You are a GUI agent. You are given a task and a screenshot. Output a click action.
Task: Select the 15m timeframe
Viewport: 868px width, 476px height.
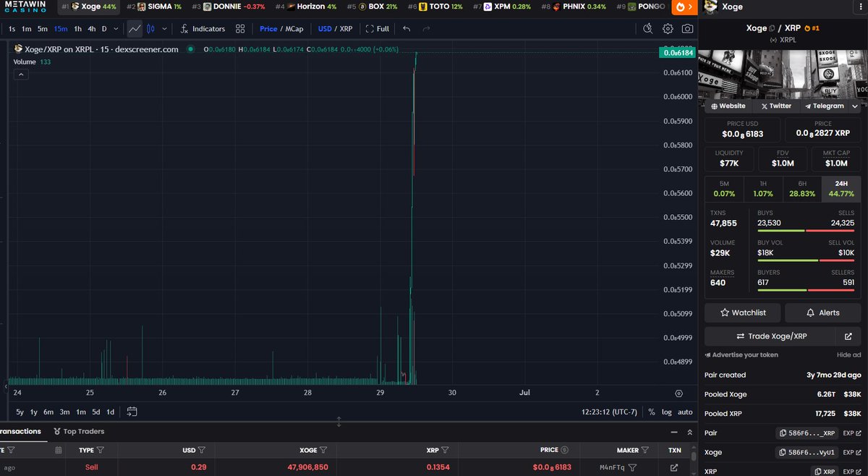click(61, 29)
